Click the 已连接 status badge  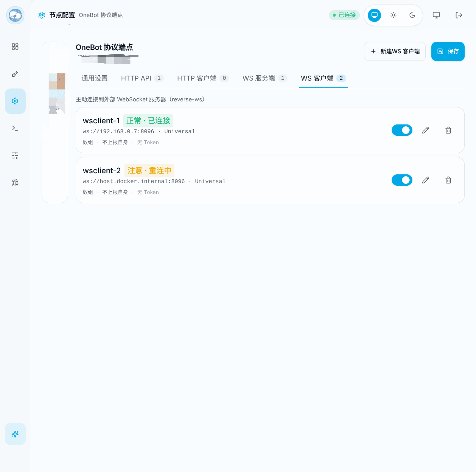tap(344, 15)
